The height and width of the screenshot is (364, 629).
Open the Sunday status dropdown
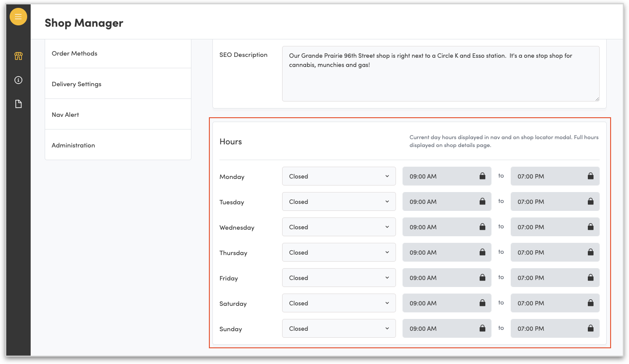(339, 329)
